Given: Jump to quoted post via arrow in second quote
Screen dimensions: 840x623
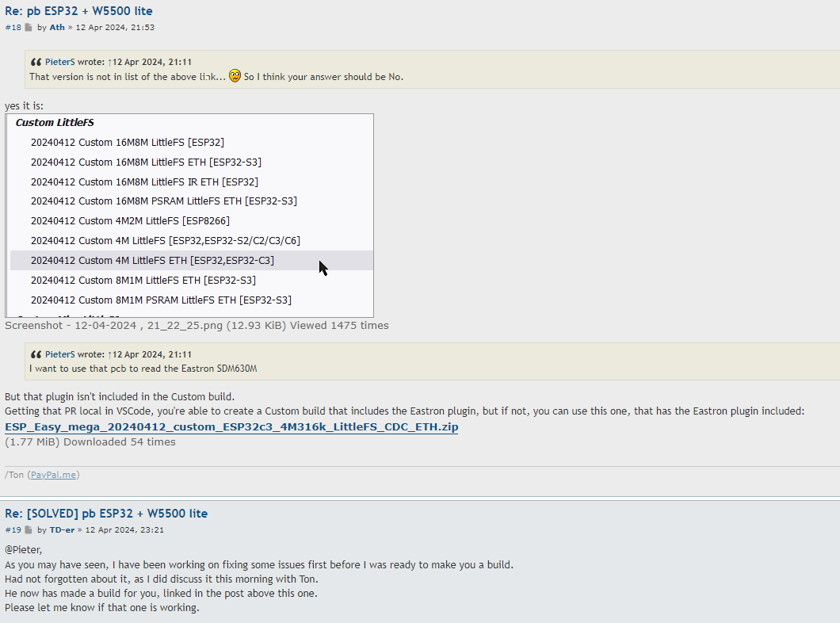Looking at the screenshot, I should pos(110,354).
